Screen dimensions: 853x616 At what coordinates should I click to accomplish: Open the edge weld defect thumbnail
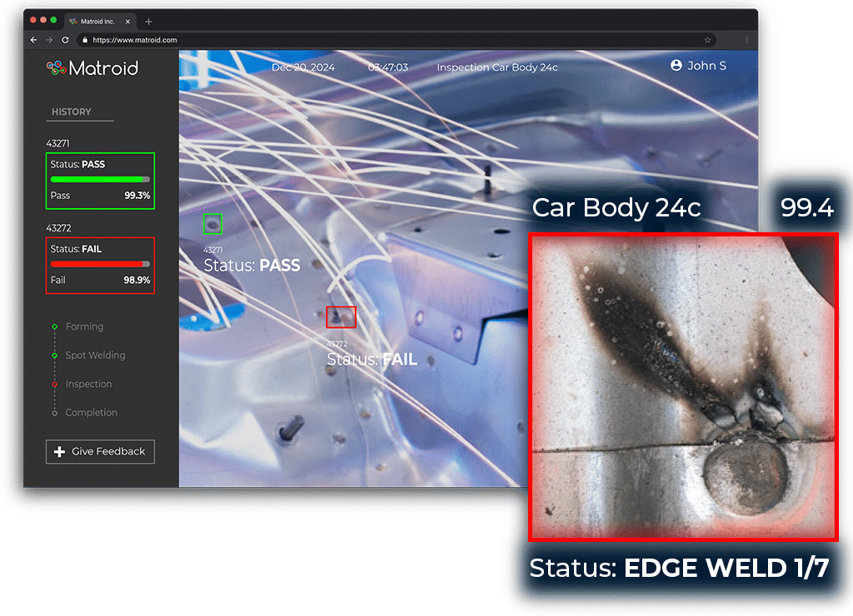point(683,387)
